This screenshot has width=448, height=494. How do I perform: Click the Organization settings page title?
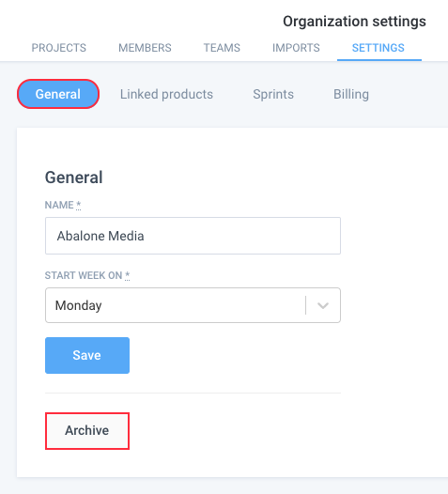[354, 22]
